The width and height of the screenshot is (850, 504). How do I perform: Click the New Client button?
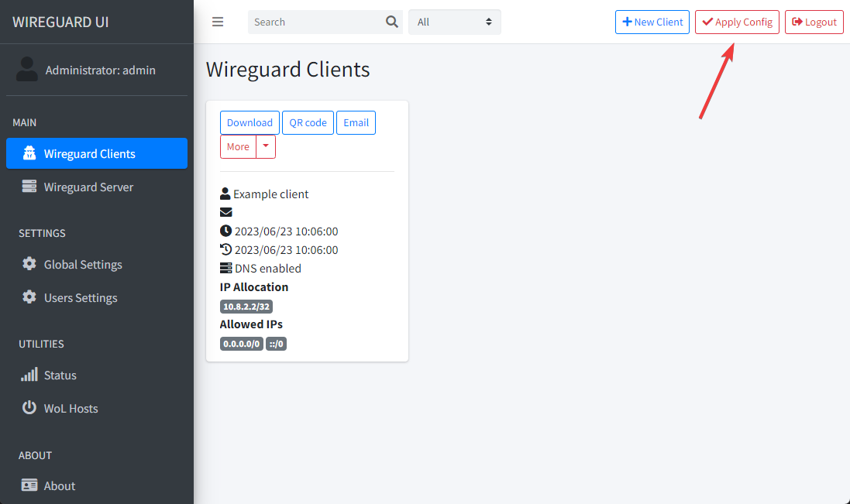[652, 22]
